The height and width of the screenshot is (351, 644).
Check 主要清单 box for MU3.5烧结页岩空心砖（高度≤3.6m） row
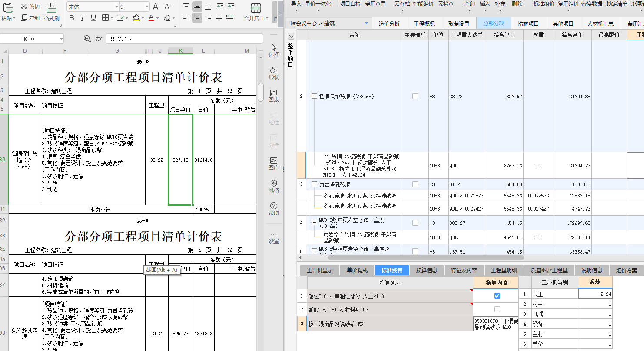[415, 223]
